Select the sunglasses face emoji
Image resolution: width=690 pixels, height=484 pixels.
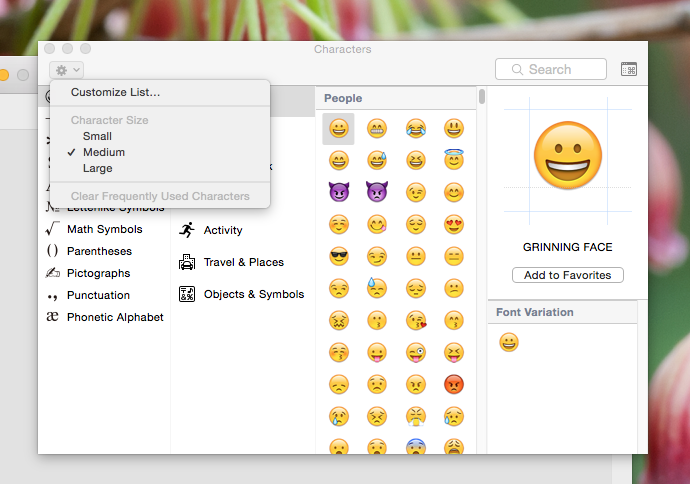click(338, 257)
